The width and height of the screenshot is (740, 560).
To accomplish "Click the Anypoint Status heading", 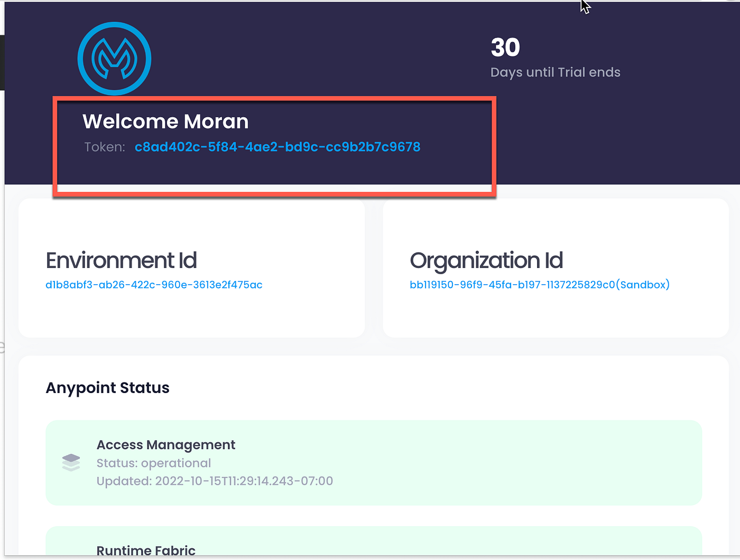I will [x=107, y=388].
